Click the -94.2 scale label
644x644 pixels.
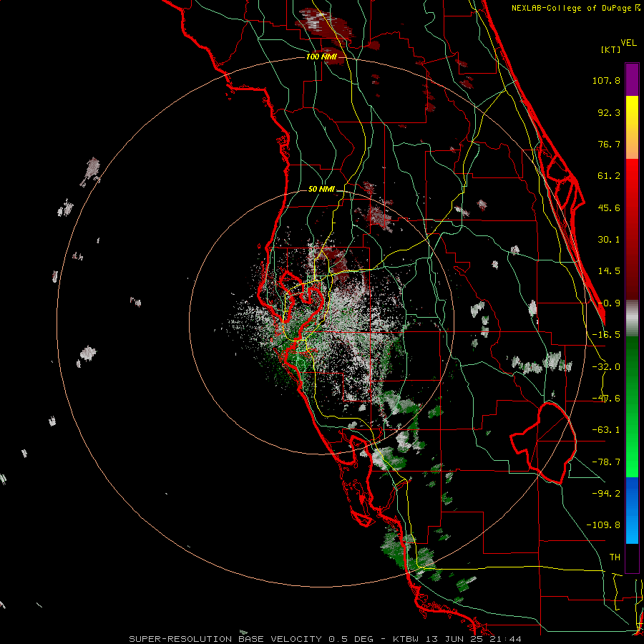(x=606, y=493)
